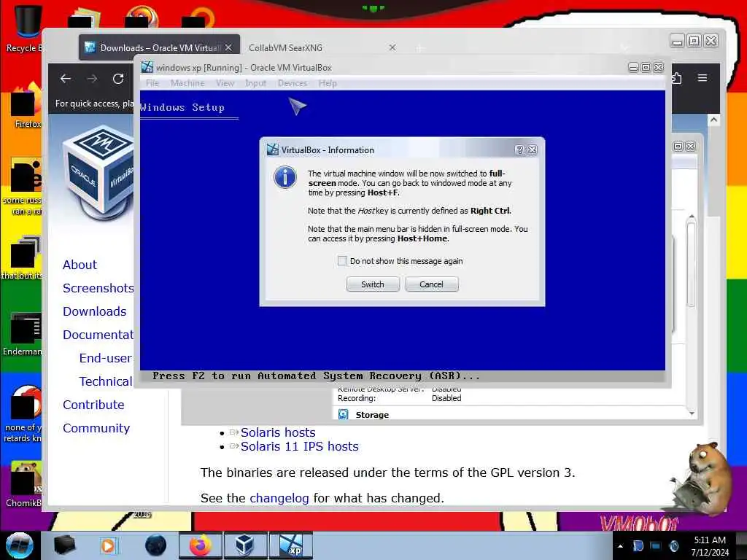
Task: Open the Help menu of the VM window
Action: pos(328,83)
